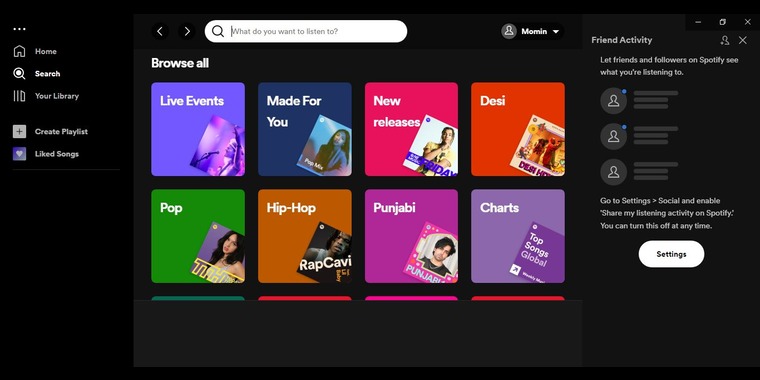Open the New releases tile
Viewport: 760px width, 380px height.
point(412,129)
